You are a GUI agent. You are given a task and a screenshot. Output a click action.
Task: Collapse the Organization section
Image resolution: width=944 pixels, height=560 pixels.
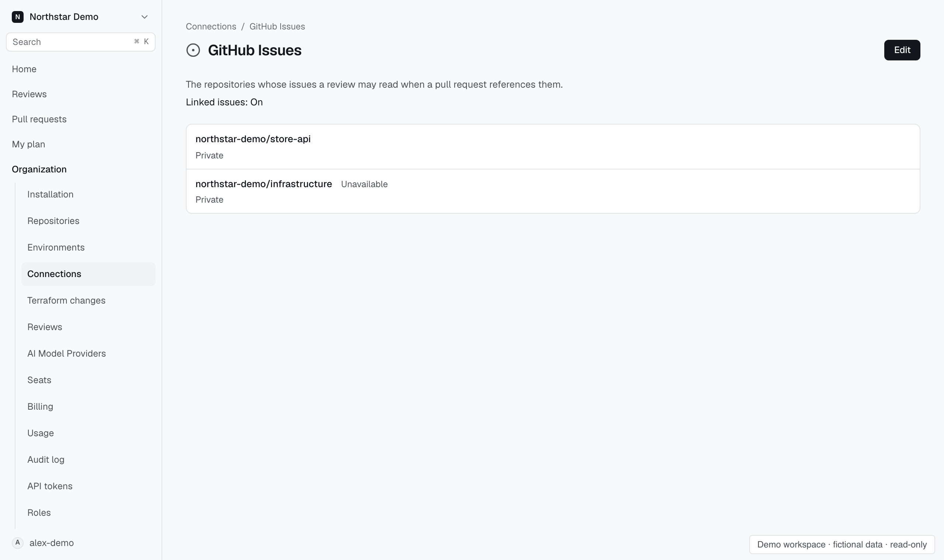39,169
